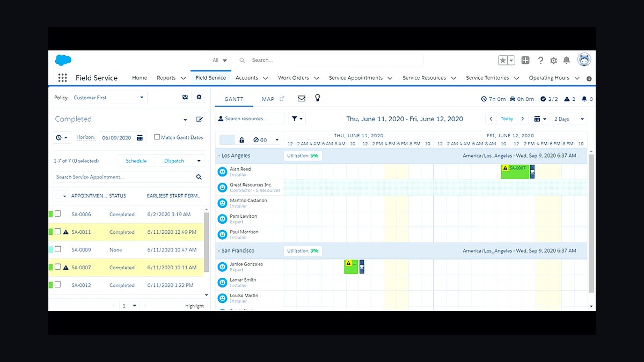The image size is (644, 362).
Task: Click the Gantt lock icon
Action: (x=241, y=140)
